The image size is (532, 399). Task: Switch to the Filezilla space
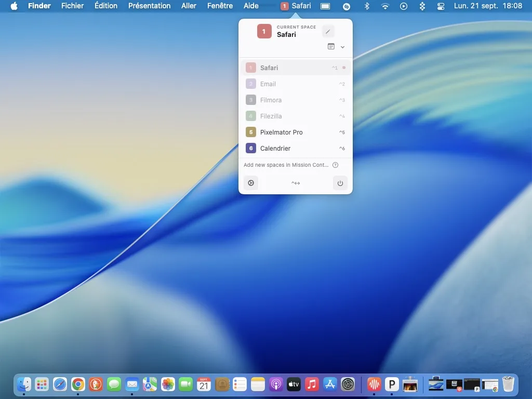point(296,116)
